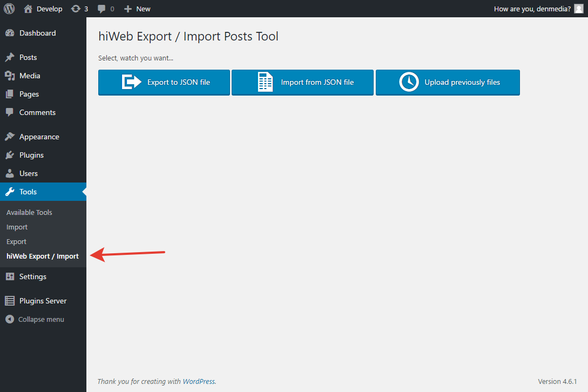Click the Export to JSON file button
The width and height of the screenshot is (588, 392).
coord(164,83)
